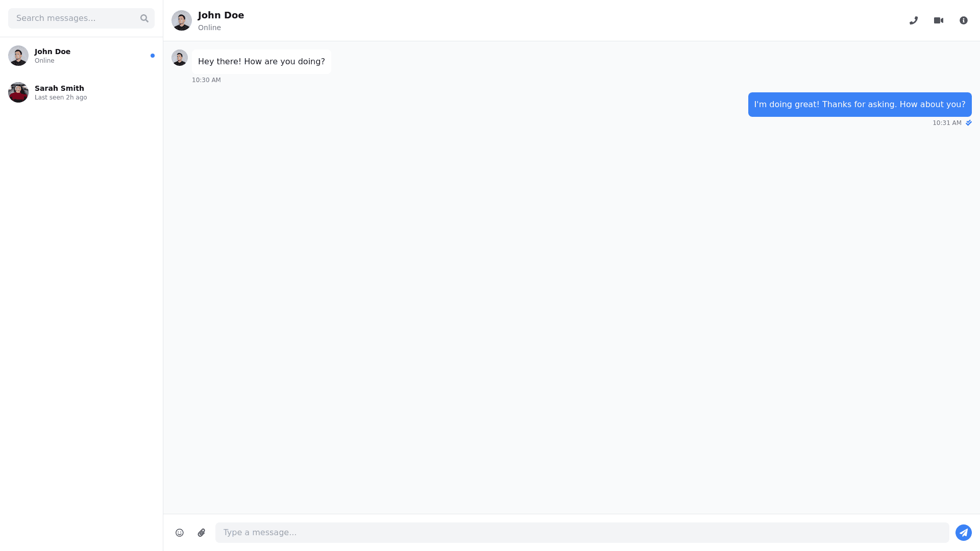Click the unread blue dot indicator

tap(153, 56)
